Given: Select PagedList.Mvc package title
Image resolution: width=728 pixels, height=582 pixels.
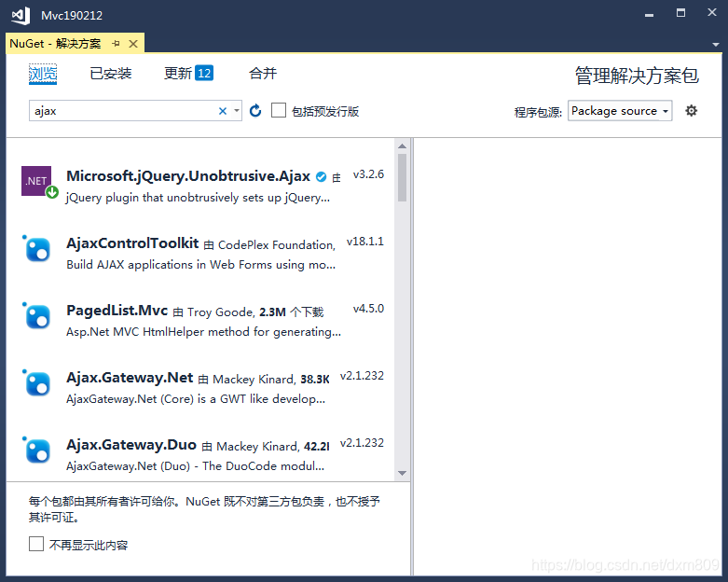Looking at the screenshot, I should pos(117,311).
